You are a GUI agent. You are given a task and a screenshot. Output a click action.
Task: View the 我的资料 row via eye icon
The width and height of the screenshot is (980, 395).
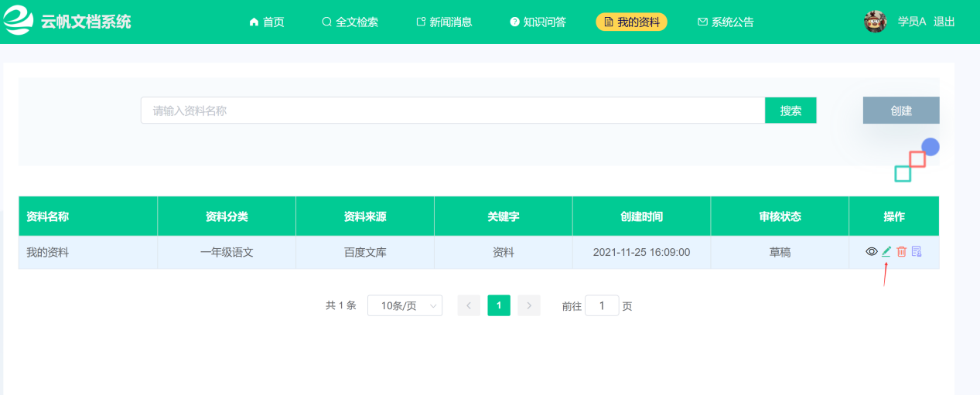coord(872,251)
